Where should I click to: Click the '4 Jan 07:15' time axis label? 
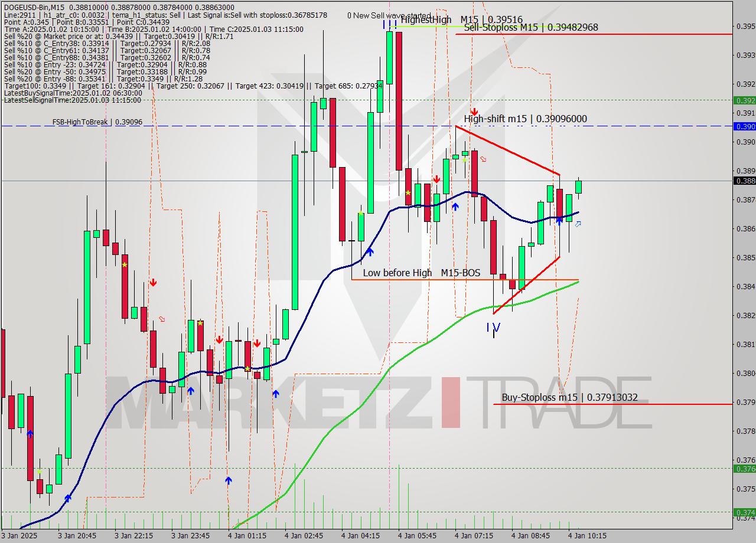pos(474,536)
